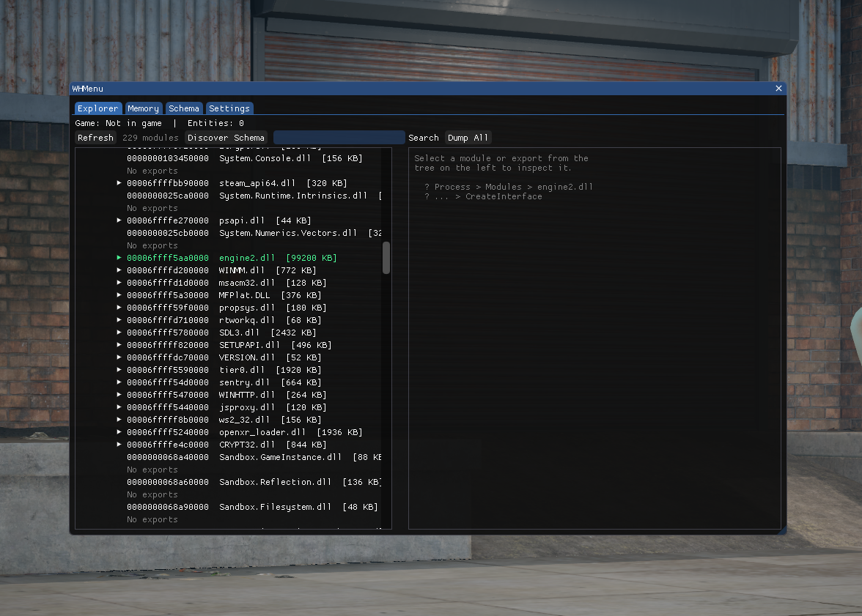Select the propsys.dll module name
This screenshot has height=616, width=862.
pyautogui.click(x=247, y=308)
